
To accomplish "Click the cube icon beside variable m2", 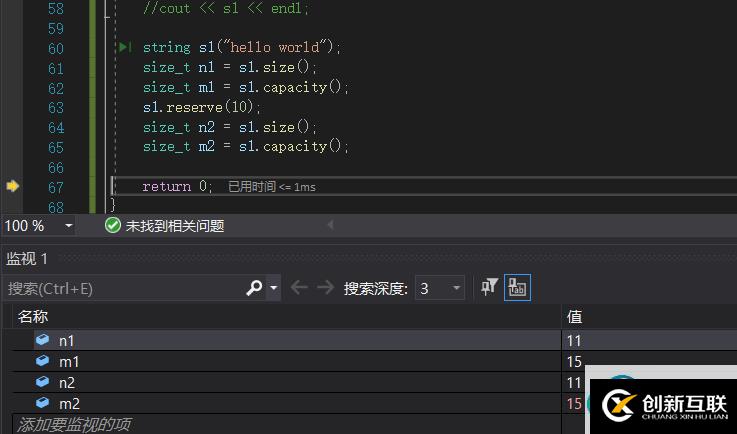I will [42, 403].
